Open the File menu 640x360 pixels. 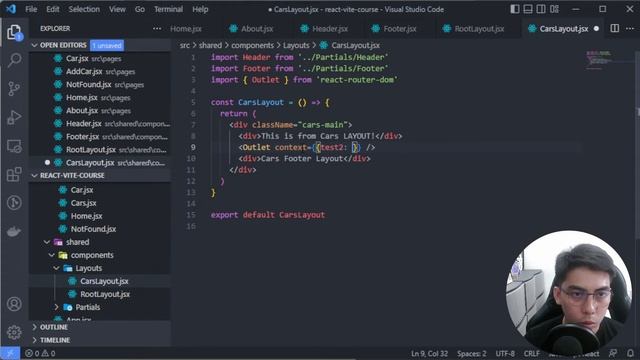coord(31,9)
